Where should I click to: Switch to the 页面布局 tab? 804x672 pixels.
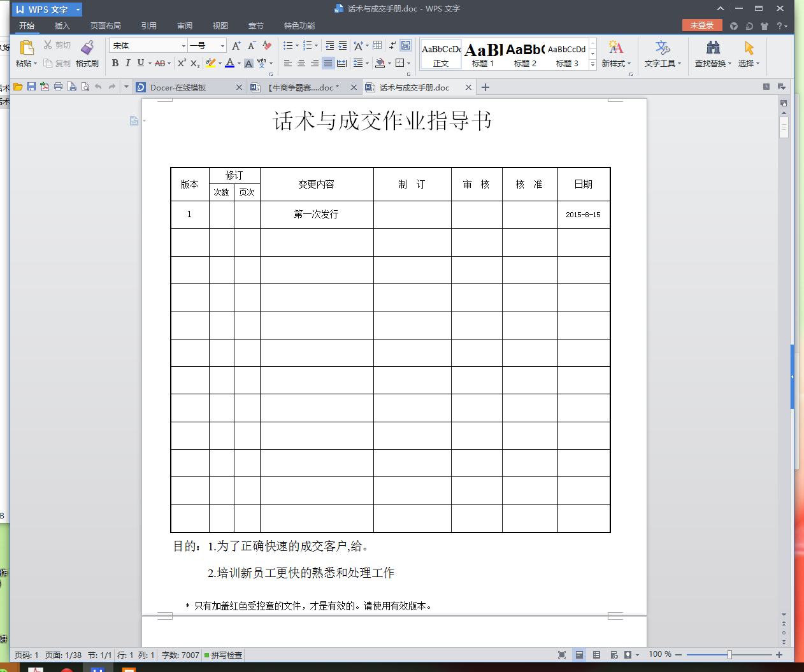point(106,25)
